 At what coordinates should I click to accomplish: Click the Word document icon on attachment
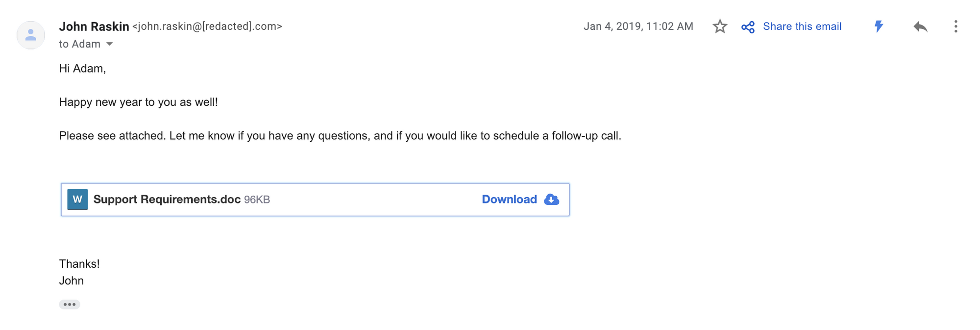(x=77, y=200)
